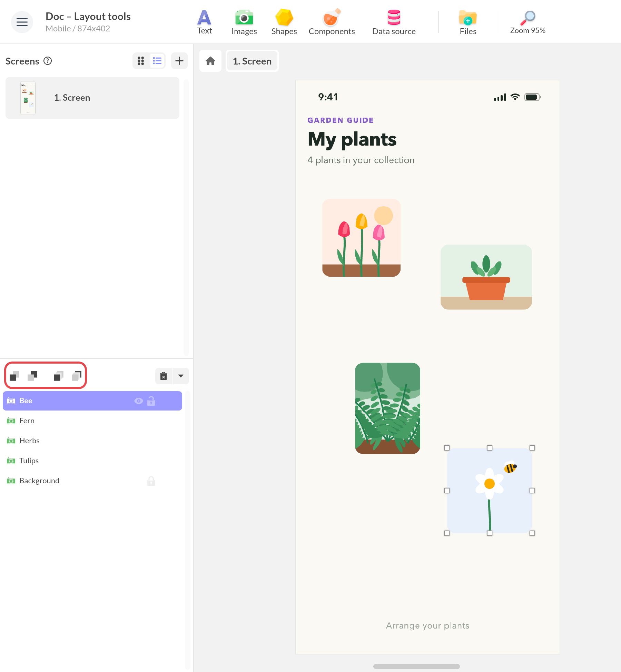The height and width of the screenshot is (672, 621).
Task: Click the fern image on canvas
Action: pos(387,408)
